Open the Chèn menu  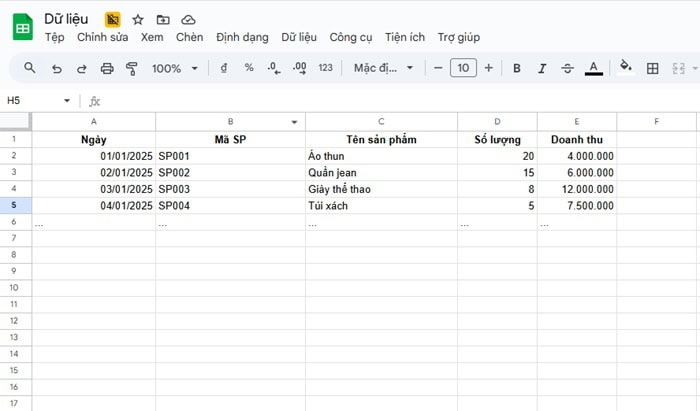pyautogui.click(x=189, y=37)
